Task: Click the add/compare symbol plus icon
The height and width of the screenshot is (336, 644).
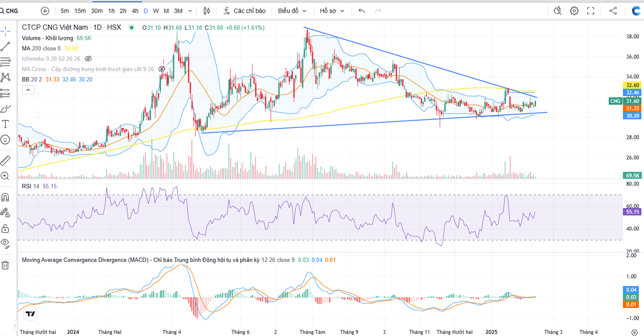Action: pyautogui.click(x=45, y=11)
